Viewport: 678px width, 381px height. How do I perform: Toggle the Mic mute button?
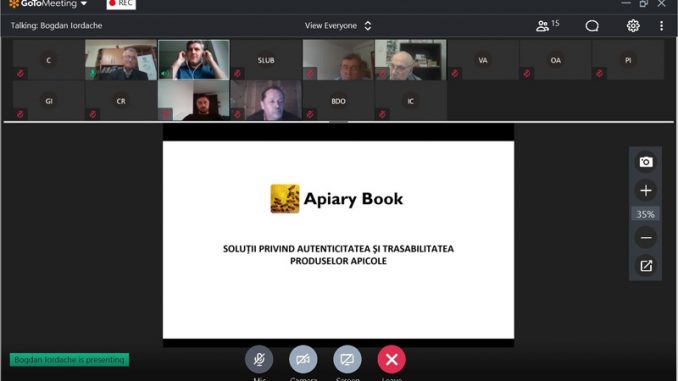tap(259, 359)
